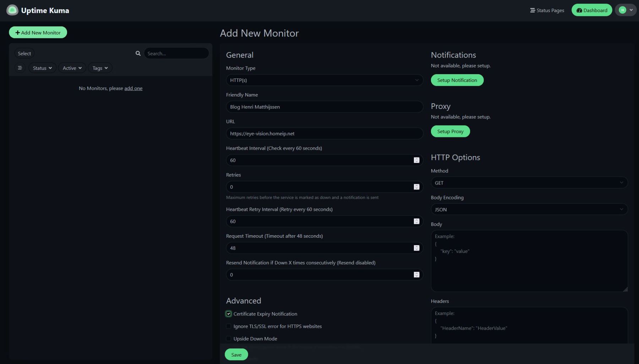Enable Ignore TLS/SSL error checkbox
The image size is (639, 364).
(229, 326)
